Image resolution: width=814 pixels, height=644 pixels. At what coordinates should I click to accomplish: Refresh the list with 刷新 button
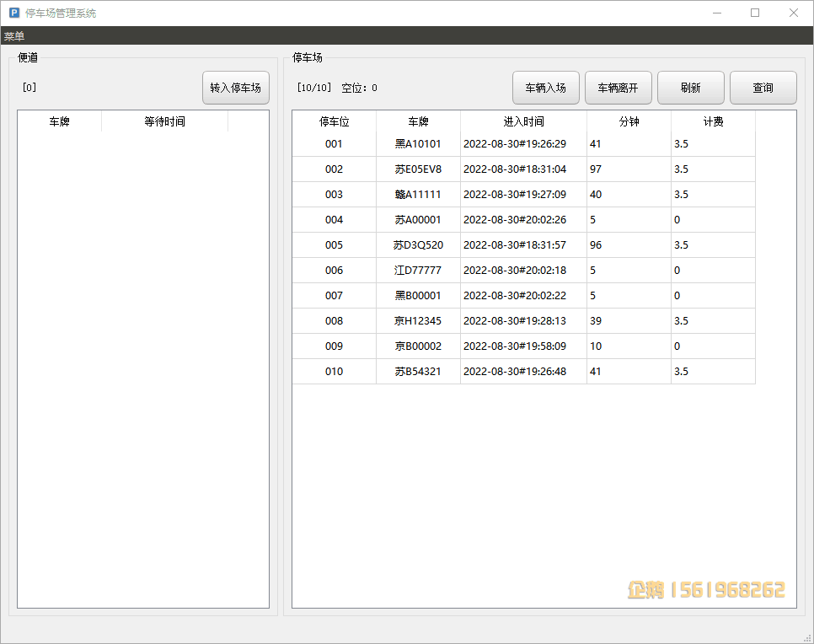[x=690, y=88]
